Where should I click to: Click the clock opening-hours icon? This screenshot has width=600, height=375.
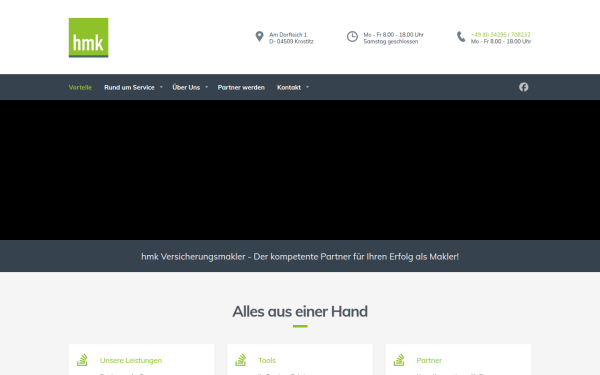(352, 37)
